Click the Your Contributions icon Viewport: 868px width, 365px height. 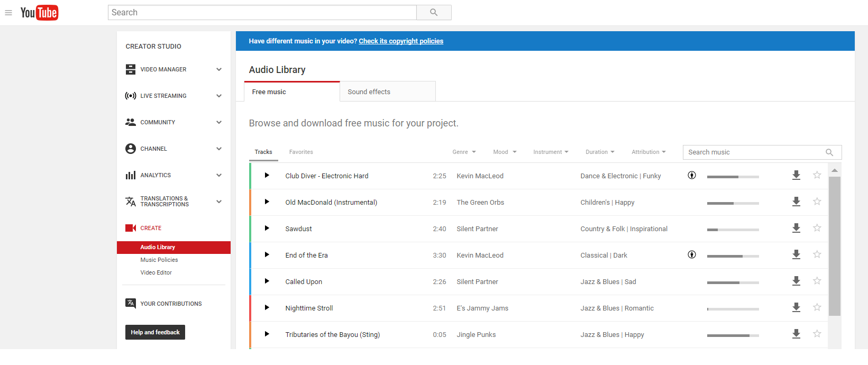coord(131,303)
